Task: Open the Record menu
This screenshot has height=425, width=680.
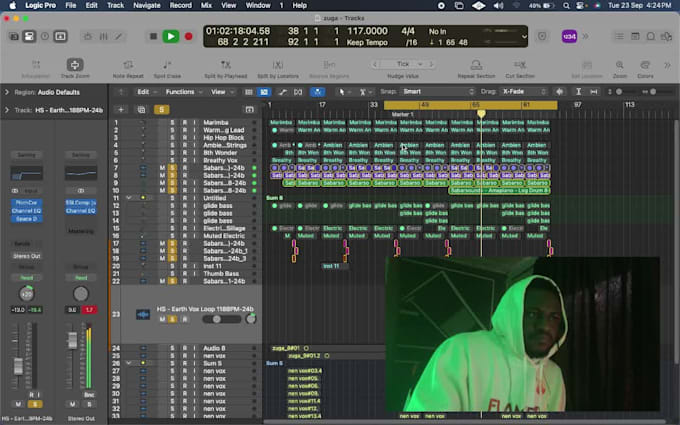Action: click(x=180, y=6)
